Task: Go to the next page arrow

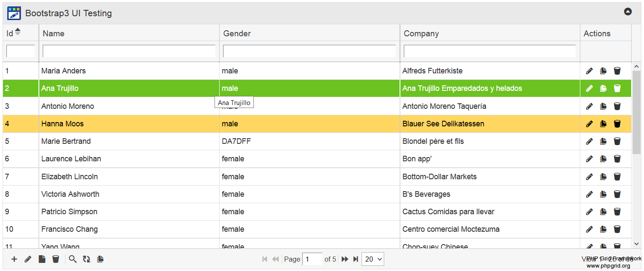Action: [345, 259]
